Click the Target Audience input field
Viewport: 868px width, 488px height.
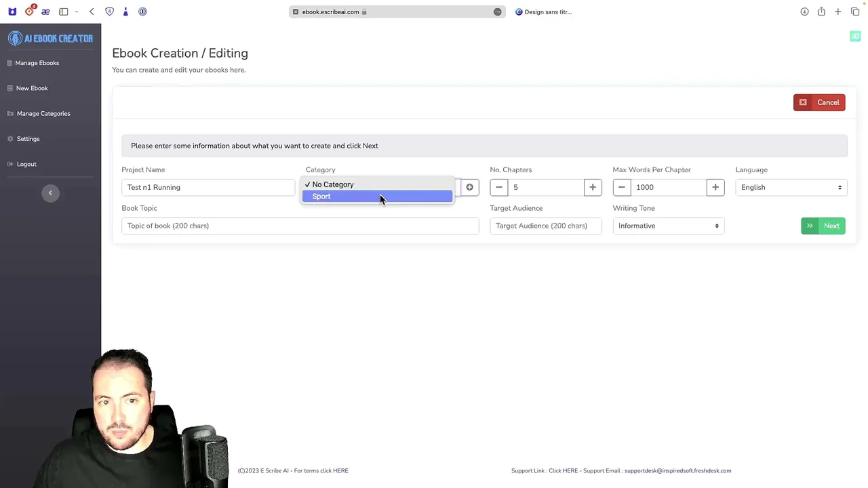click(x=546, y=226)
